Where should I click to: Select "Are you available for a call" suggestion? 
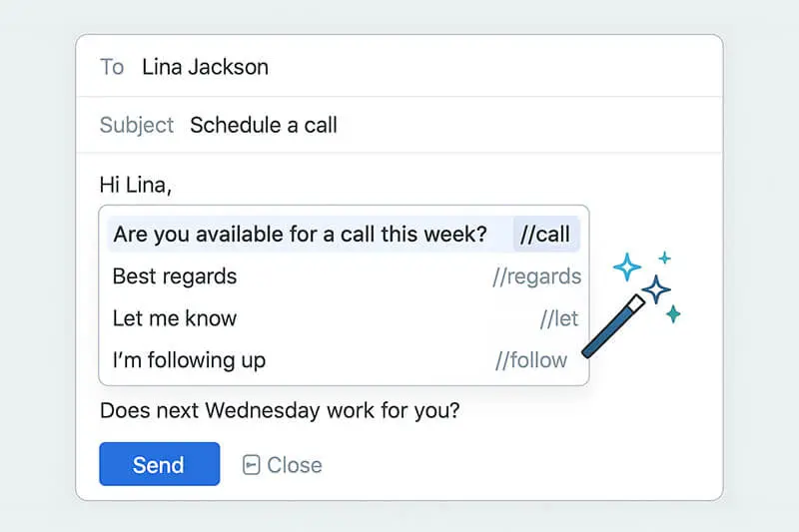(300, 235)
